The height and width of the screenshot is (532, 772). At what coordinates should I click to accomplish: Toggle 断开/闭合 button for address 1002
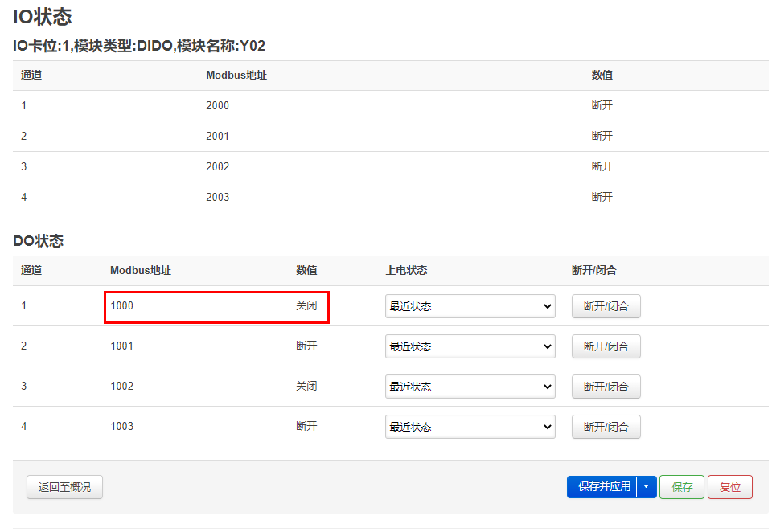(x=606, y=387)
